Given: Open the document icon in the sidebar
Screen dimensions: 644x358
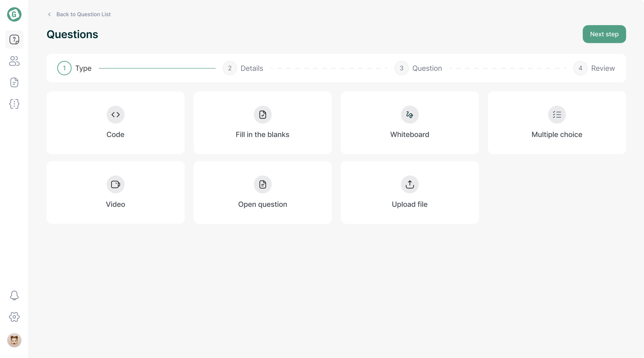Looking at the screenshot, I should tap(14, 82).
